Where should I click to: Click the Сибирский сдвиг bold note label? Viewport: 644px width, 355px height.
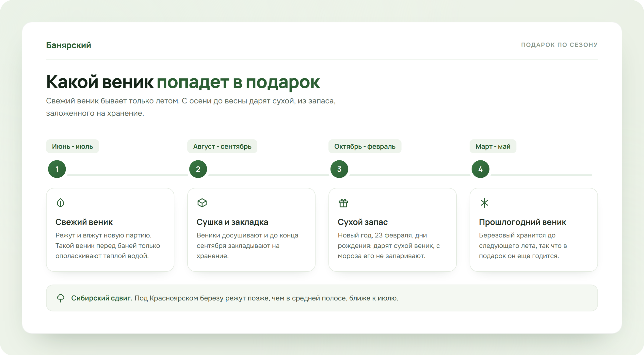tap(102, 298)
